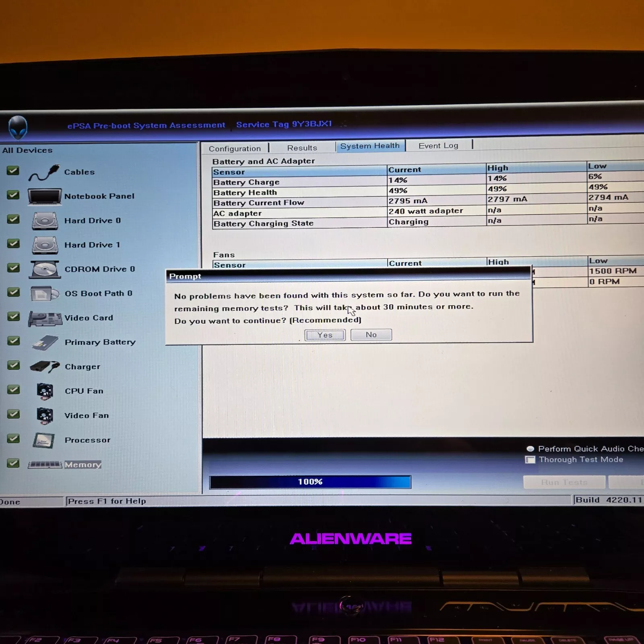Viewport: 644px width, 644px height.
Task: Click the AC adapter sensor row
Action: pos(428,211)
